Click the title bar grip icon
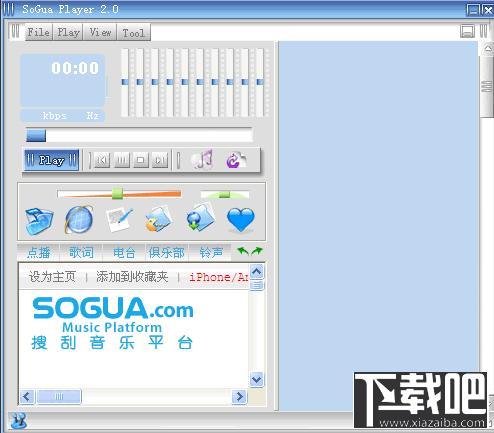494x433 pixels. (9, 9)
